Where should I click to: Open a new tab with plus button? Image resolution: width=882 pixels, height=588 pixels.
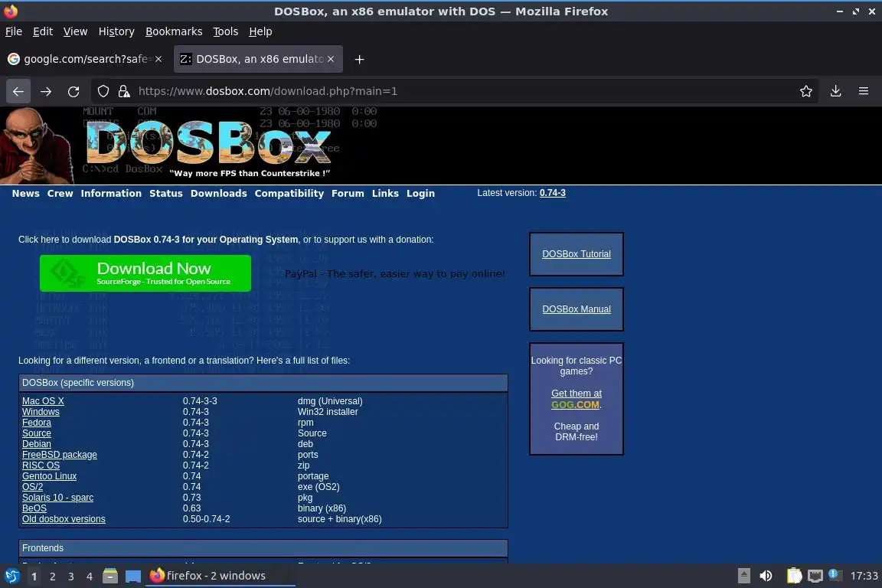(x=359, y=59)
